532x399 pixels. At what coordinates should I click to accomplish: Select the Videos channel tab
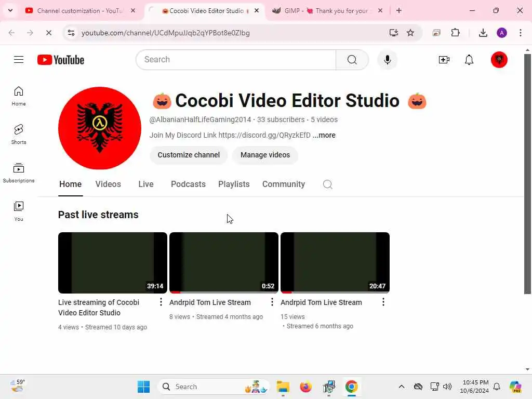pyautogui.click(x=108, y=184)
